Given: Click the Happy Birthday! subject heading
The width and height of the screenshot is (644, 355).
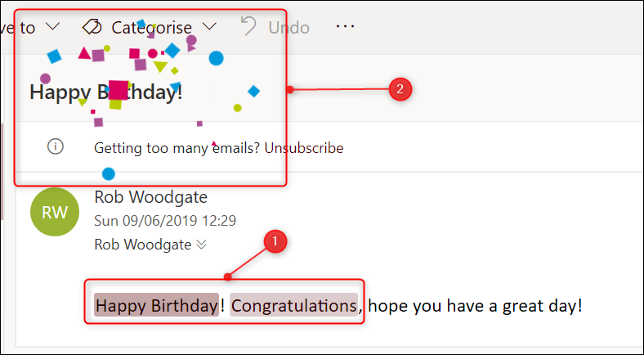Looking at the screenshot, I should (106, 92).
